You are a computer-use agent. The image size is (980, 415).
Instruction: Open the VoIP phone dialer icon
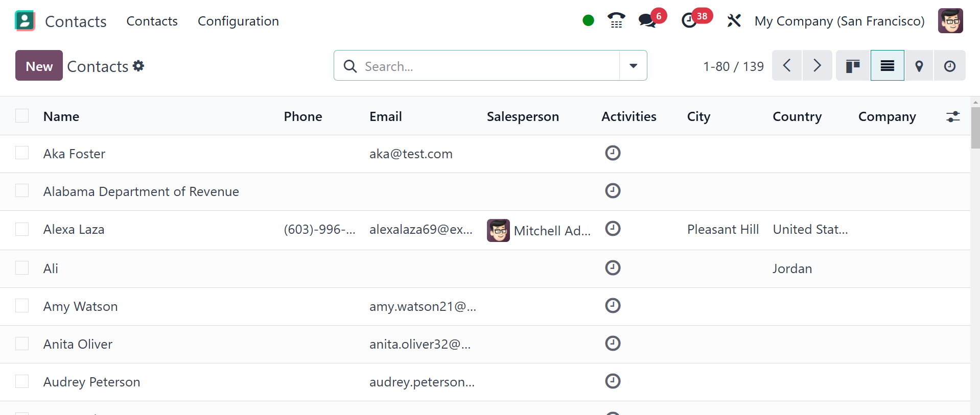616,20
